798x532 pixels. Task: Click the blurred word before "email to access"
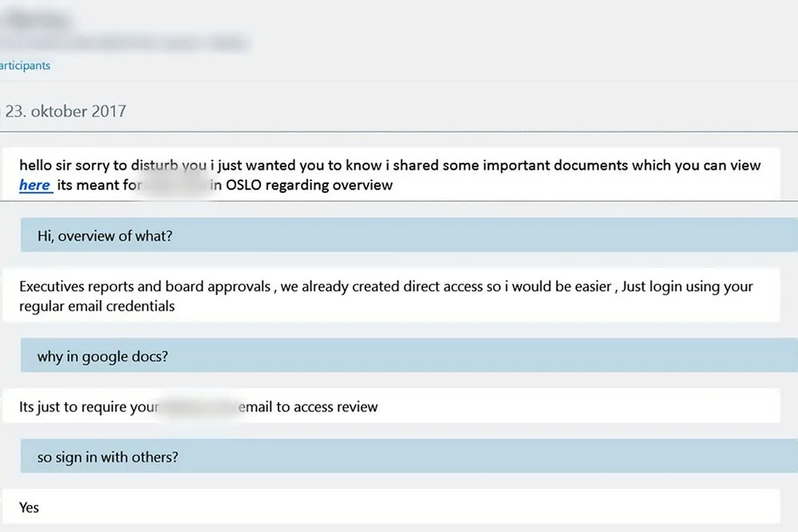(x=198, y=407)
